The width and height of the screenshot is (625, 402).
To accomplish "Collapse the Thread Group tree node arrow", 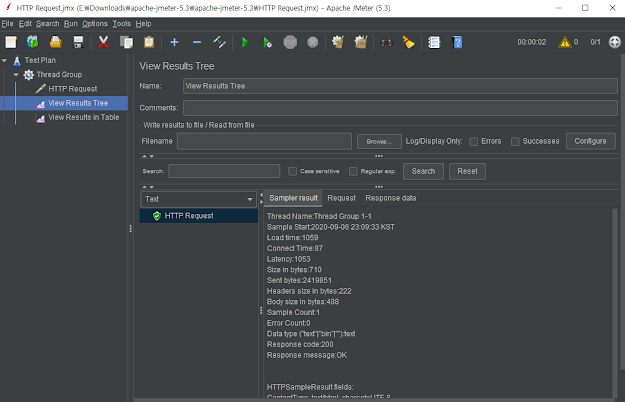I will (16, 75).
